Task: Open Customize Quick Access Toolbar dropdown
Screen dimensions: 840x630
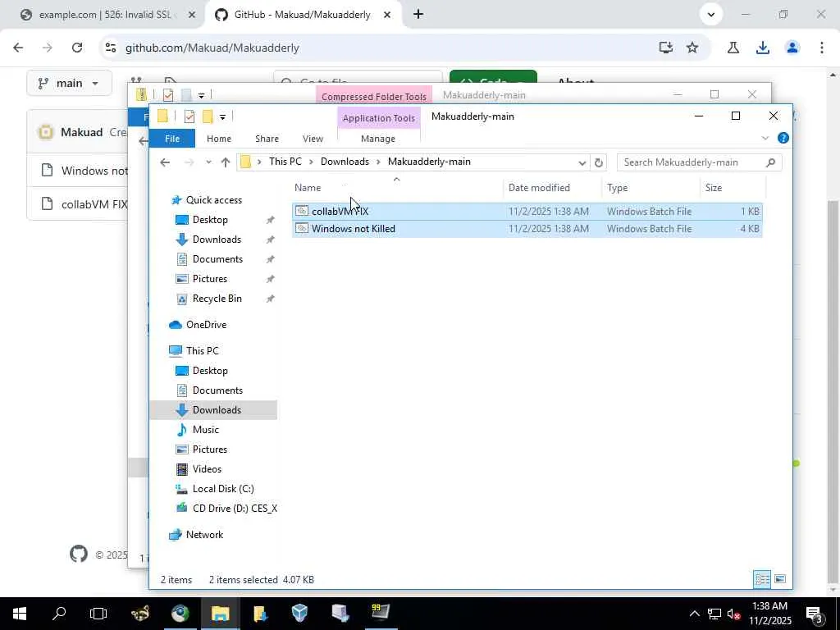Action: (x=222, y=116)
